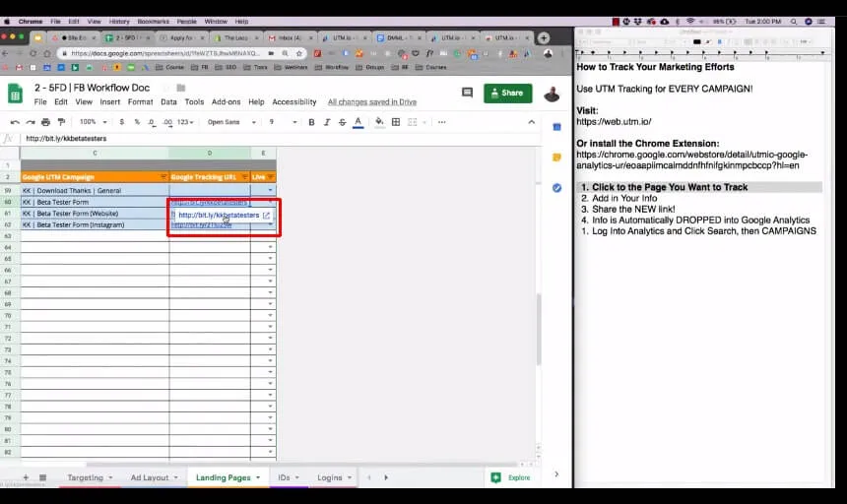Select the paint format tool
This screenshot has height=504, width=847.
61,122
